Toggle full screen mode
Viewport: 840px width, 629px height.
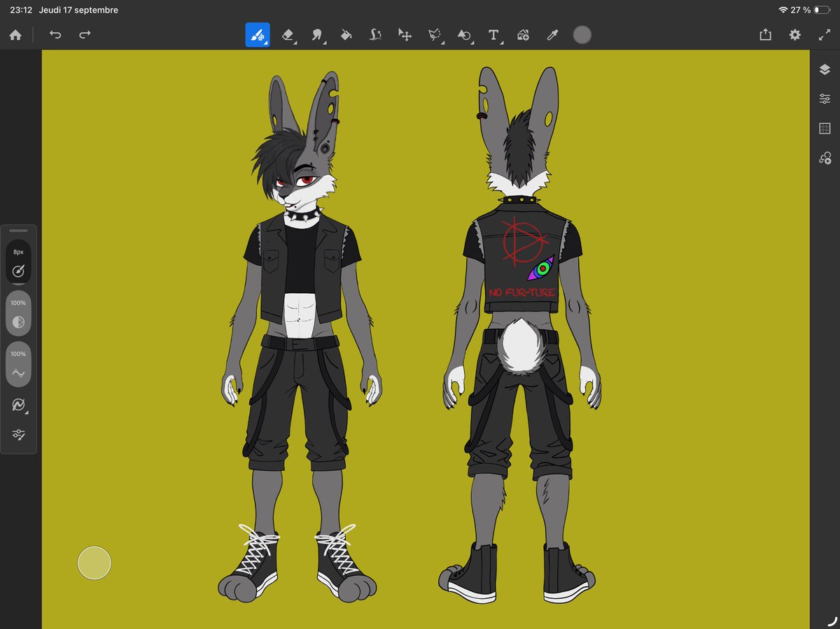click(824, 35)
